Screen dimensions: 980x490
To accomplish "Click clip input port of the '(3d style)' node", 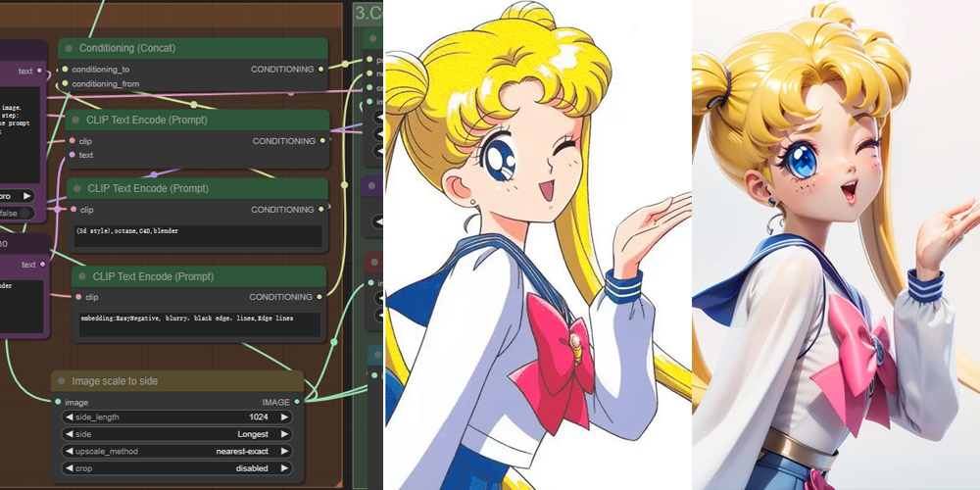I will pos(73,210).
